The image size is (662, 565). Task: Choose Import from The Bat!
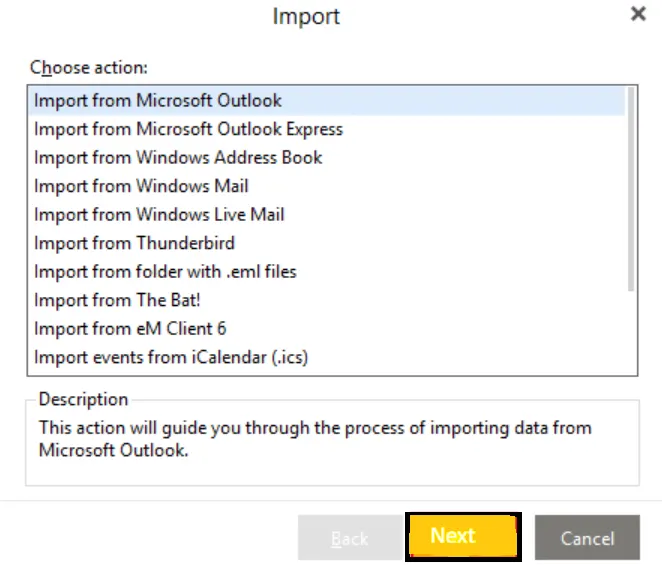[x=326, y=300]
